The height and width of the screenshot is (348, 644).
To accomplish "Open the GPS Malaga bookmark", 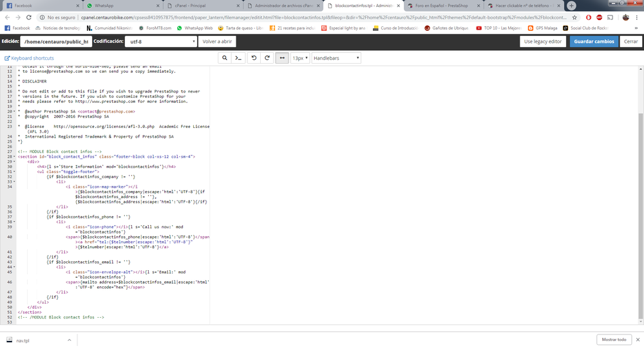I will 542,28.
